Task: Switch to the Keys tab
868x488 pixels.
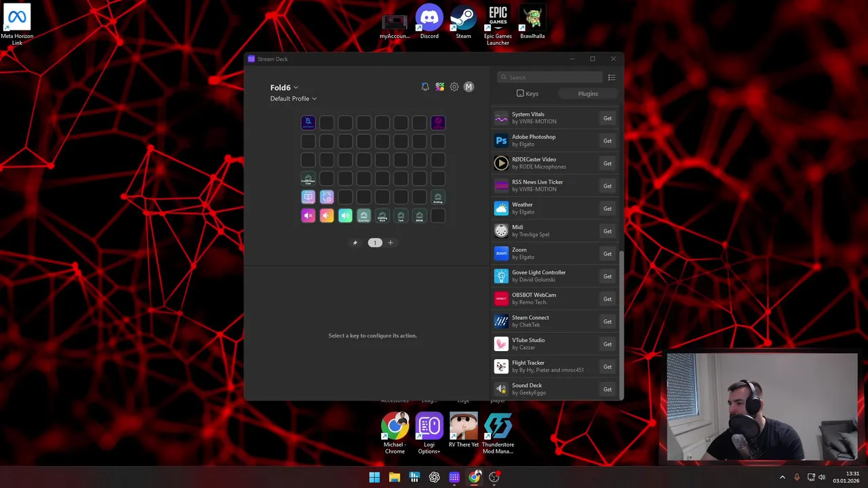Action: coord(527,94)
